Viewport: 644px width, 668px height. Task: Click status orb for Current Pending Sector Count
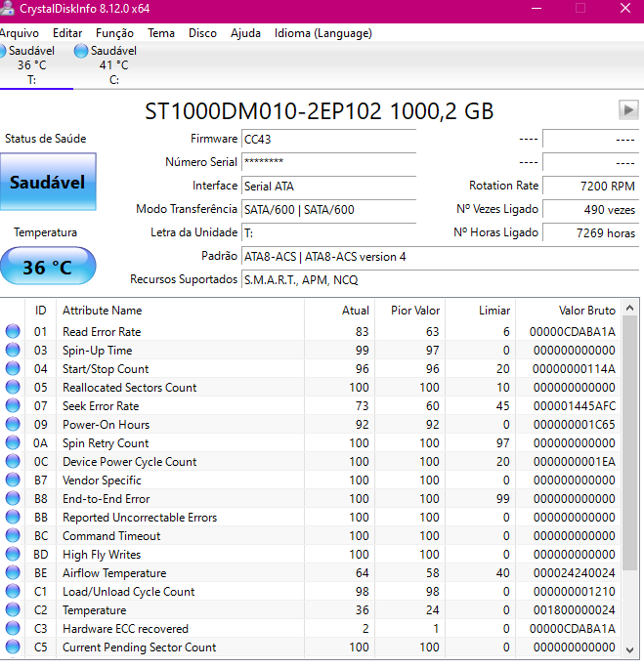(13, 647)
